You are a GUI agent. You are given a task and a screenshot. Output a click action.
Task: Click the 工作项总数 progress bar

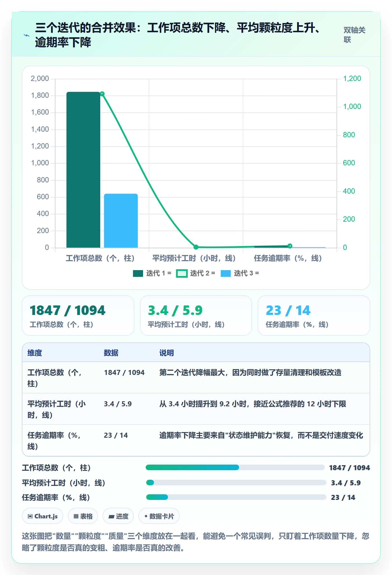point(235,467)
